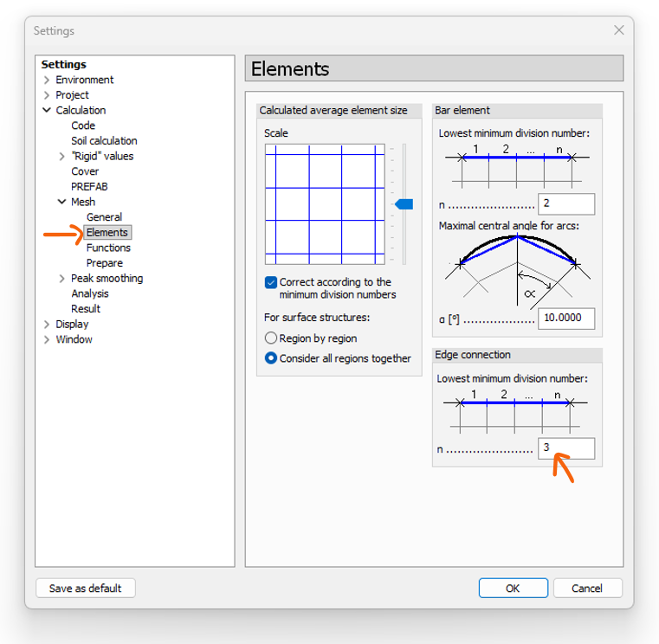Choose Region by region option
The height and width of the screenshot is (644, 659).
[271, 338]
